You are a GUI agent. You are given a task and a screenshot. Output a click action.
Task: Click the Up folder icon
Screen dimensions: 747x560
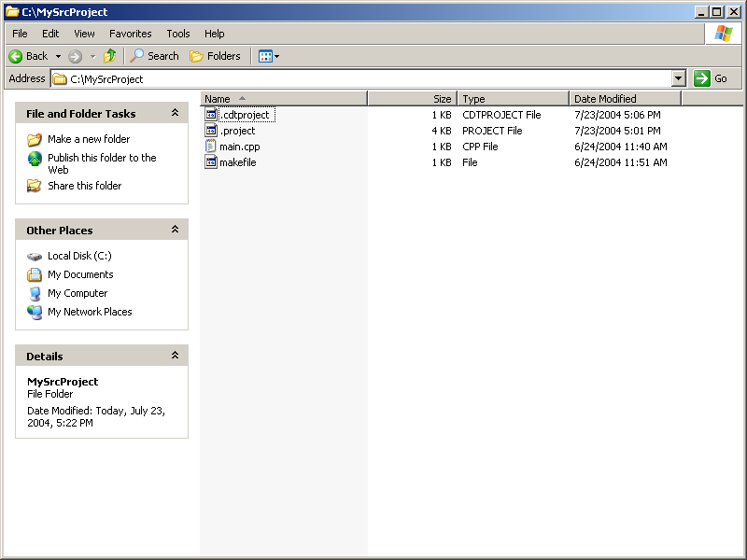(110, 56)
